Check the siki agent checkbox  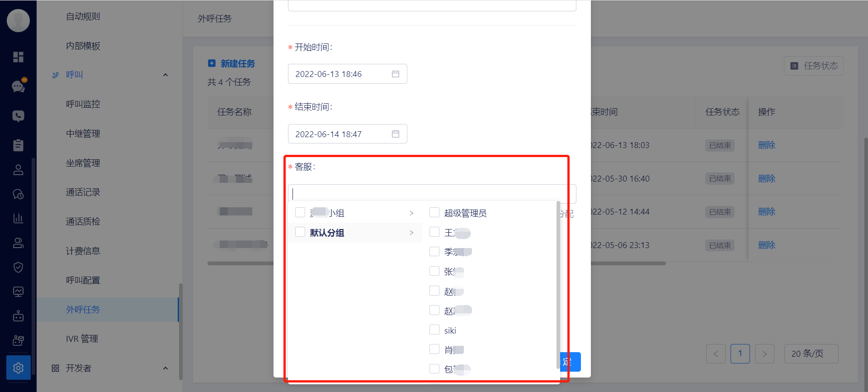[434, 330]
